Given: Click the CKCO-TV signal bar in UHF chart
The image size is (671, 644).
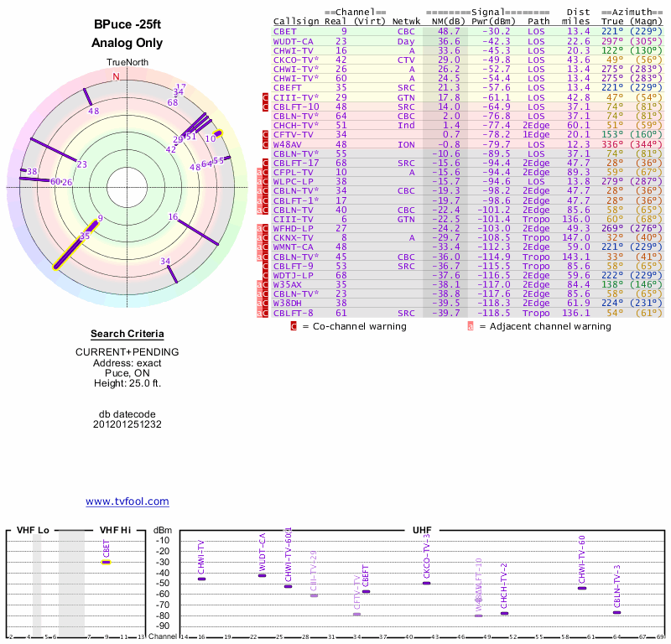Looking at the screenshot, I should [x=426, y=583].
